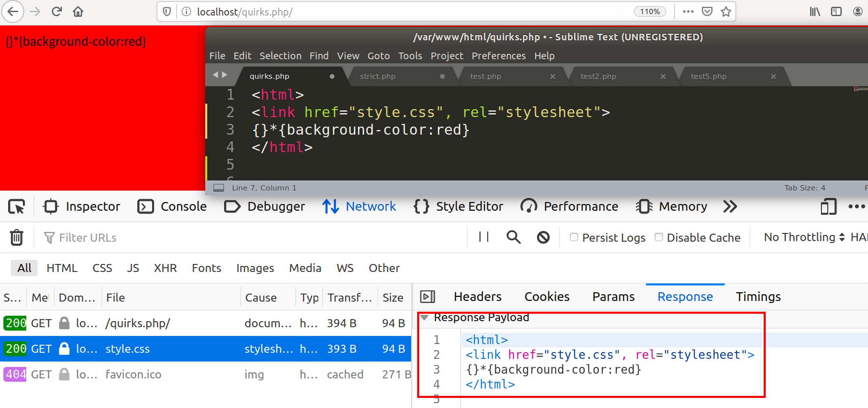Viewport: 868px width, 408px height.
Task: Reload the page with the refresh icon
Action: pyautogui.click(x=57, y=12)
